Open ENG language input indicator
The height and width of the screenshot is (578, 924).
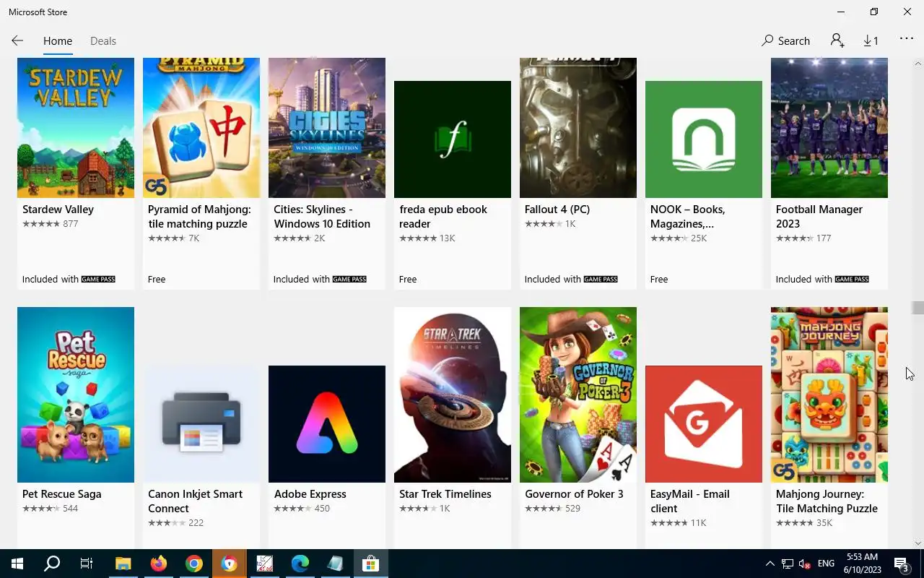(827, 564)
